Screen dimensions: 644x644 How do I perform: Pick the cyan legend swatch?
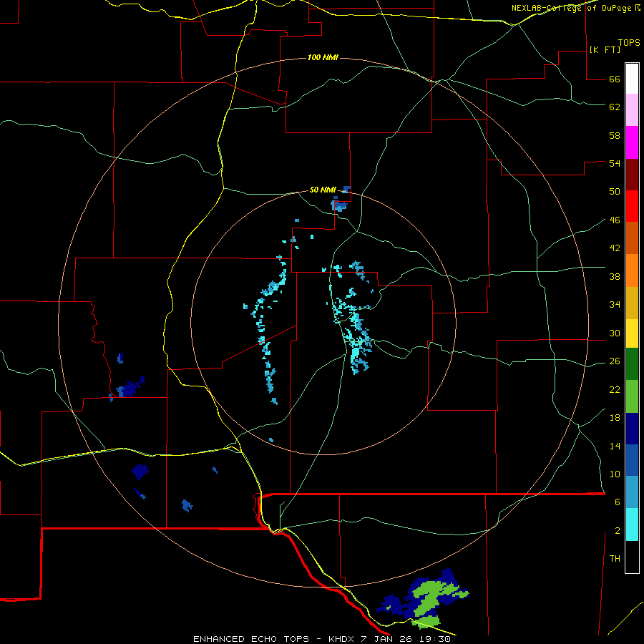pyautogui.click(x=632, y=525)
